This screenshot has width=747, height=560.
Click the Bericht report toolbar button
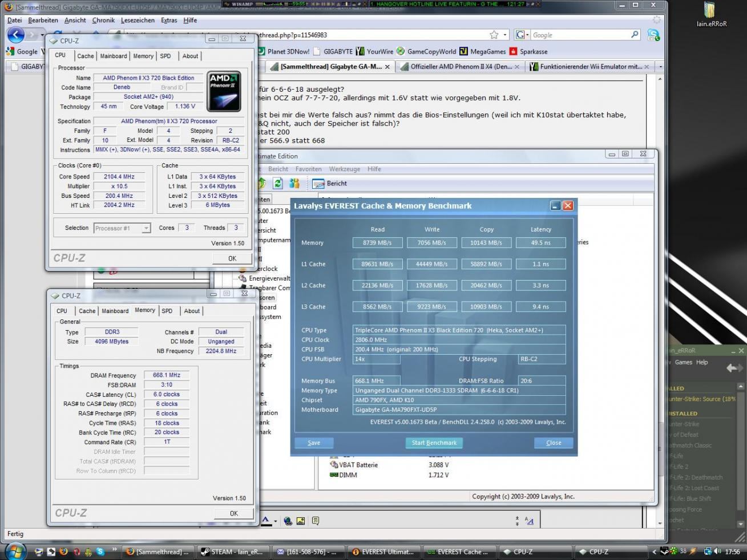coord(329,183)
